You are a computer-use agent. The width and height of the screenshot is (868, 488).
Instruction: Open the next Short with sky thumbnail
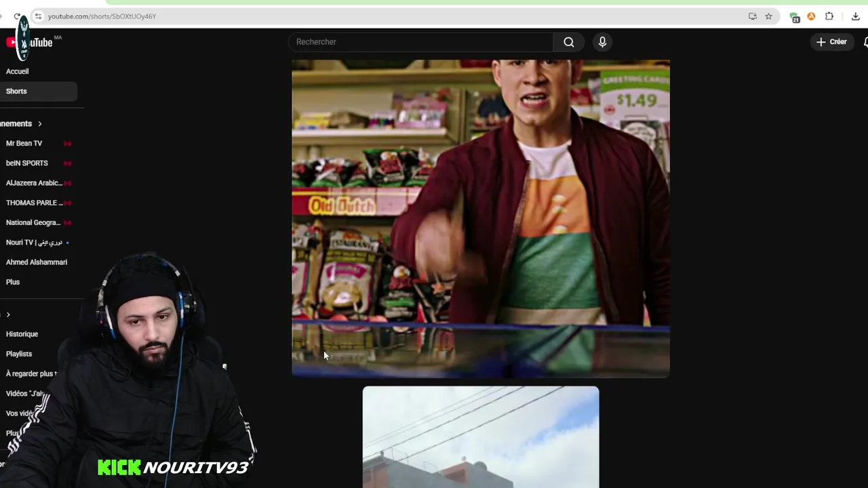click(x=481, y=437)
